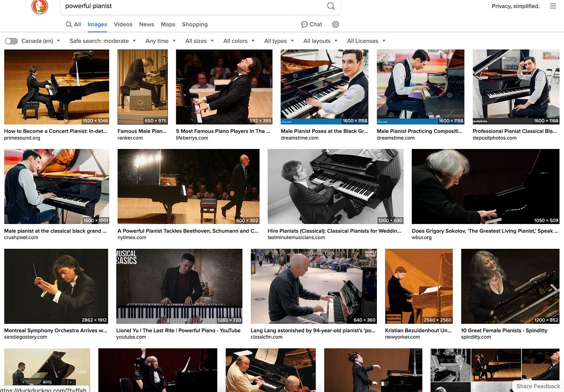Click the nytimes.com source link
Viewport: 564px width, 392px height.
coord(132,238)
